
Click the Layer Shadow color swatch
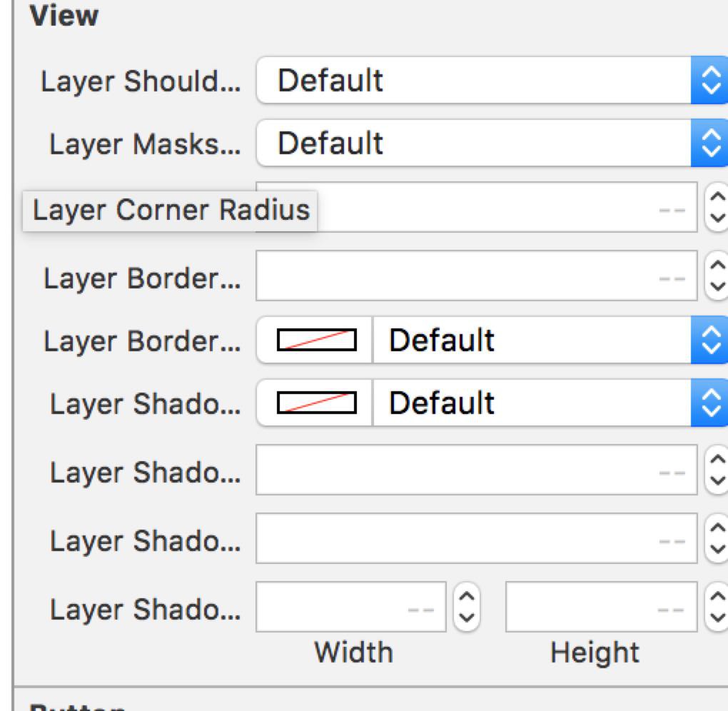coord(315,403)
